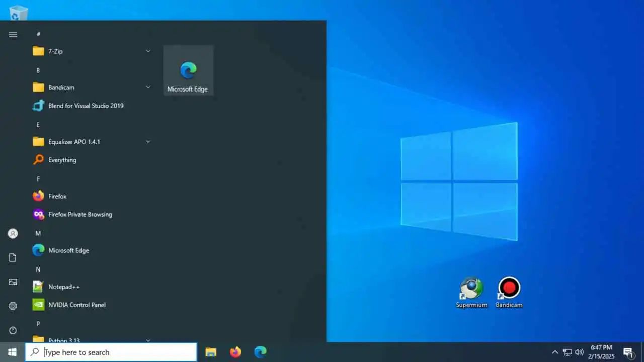Open Settings gear in Start sidebar
This screenshot has height=362, width=644.
tap(13, 306)
